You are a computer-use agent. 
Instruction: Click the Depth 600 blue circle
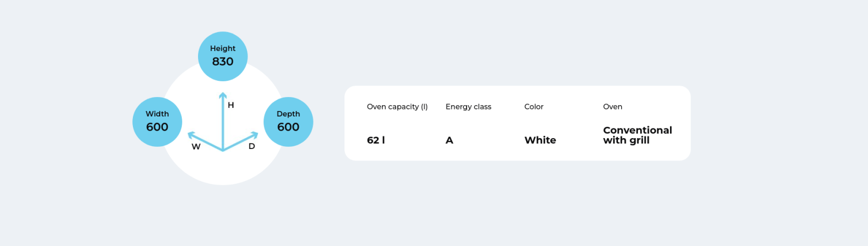point(288,122)
